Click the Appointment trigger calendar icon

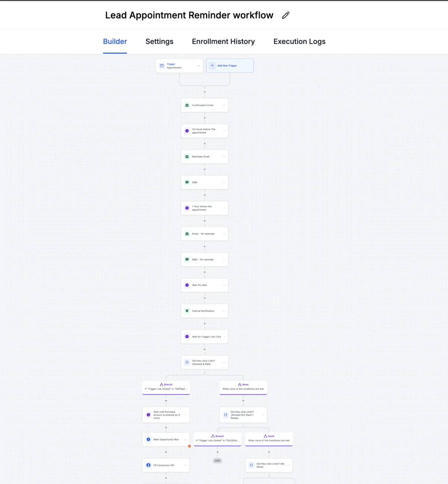point(162,66)
